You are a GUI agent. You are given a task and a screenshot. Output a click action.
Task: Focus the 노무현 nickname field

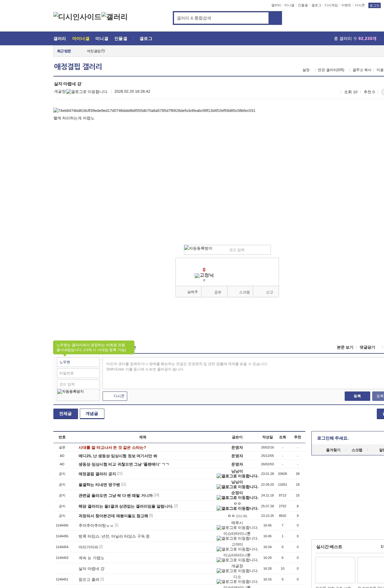point(78,362)
